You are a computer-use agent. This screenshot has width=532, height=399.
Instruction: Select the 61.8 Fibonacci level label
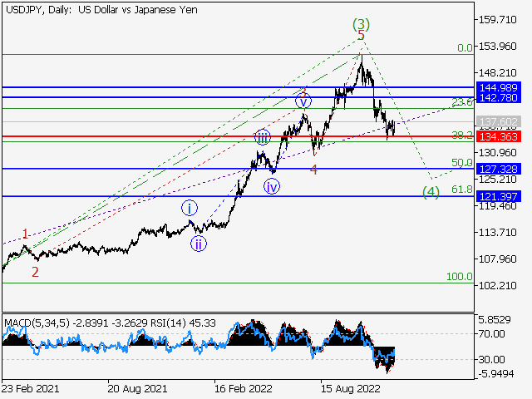[462, 190]
